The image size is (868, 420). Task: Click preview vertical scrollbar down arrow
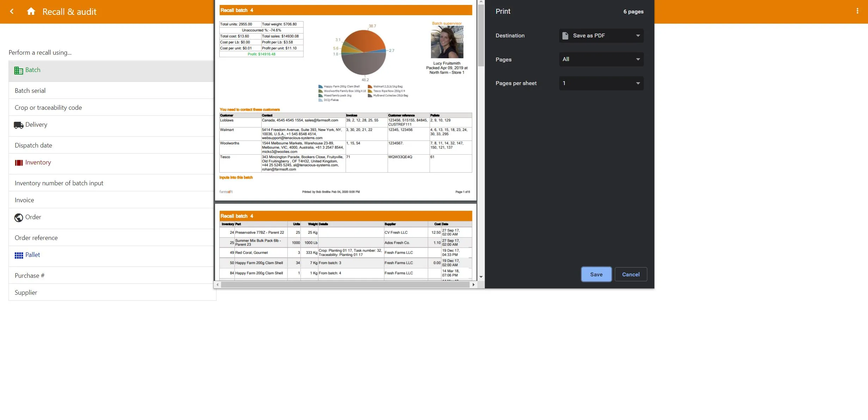click(481, 277)
